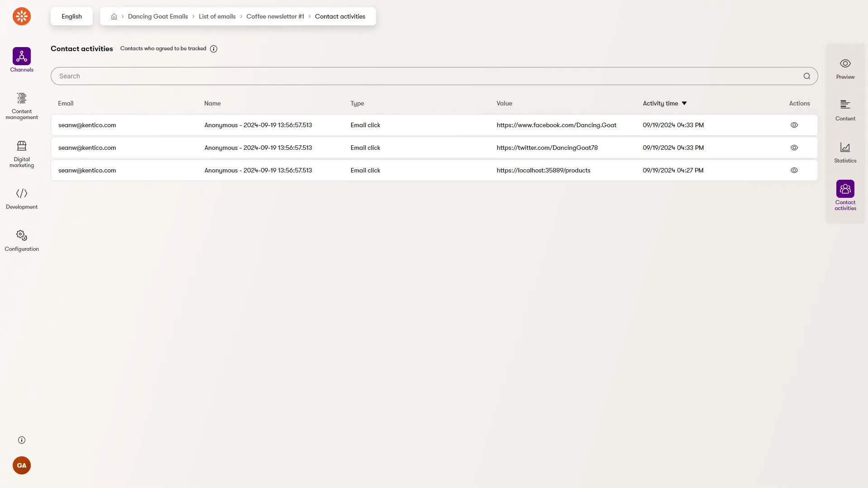Viewport: 868px width, 488px height.
Task: Switch to the Preview tab
Action: coord(845,69)
